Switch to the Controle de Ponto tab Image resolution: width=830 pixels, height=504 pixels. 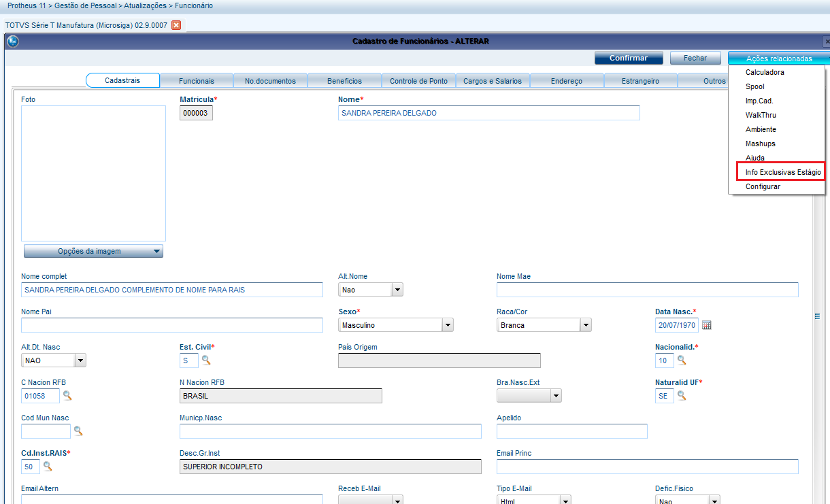click(418, 81)
